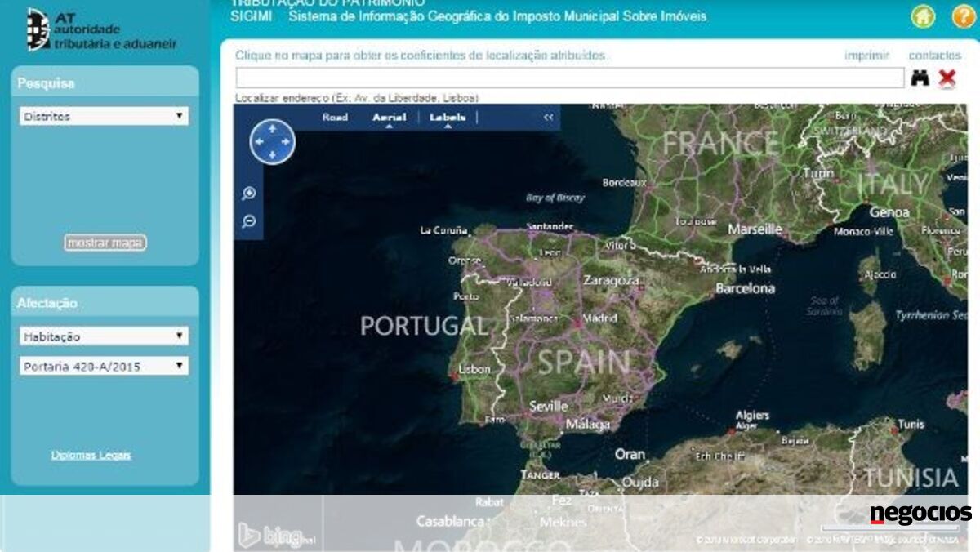
Task: Open the Habitação dropdown
Action: click(104, 336)
